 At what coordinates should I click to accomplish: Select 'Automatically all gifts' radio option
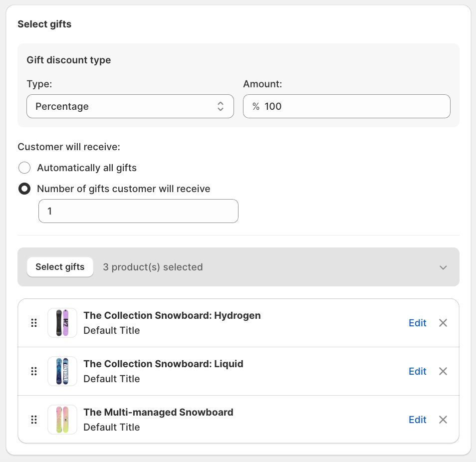coord(24,168)
